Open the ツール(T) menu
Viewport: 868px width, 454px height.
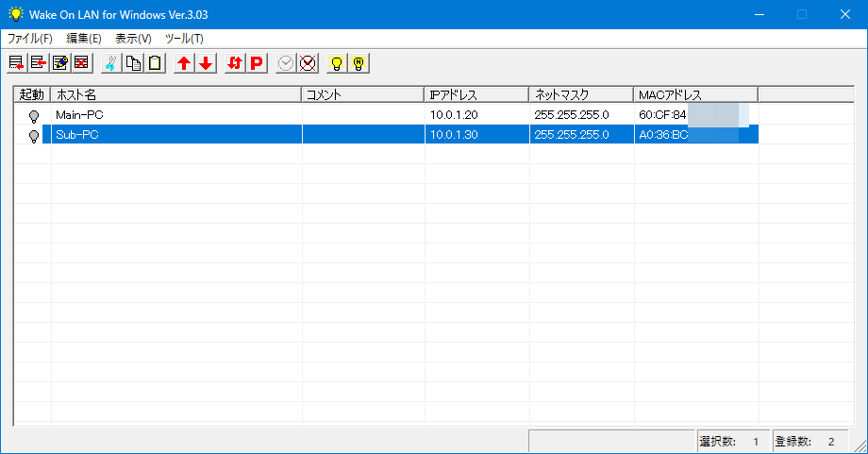[x=184, y=39]
